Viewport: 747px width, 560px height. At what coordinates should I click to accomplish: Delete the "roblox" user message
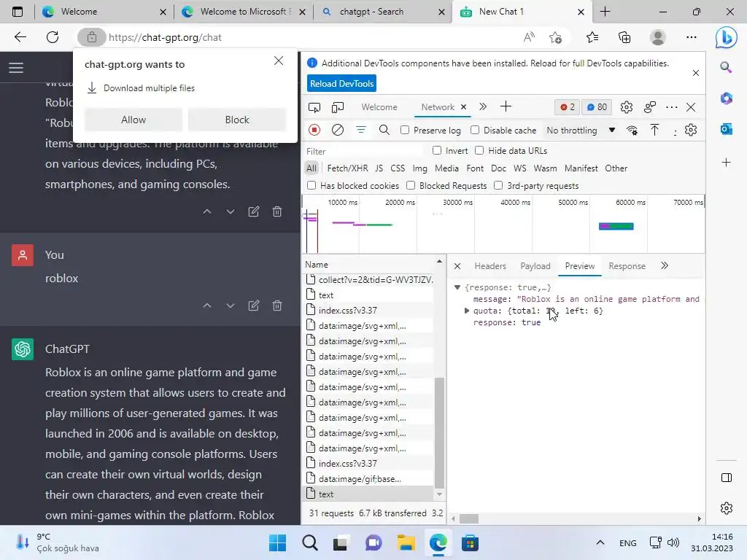[x=276, y=306]
